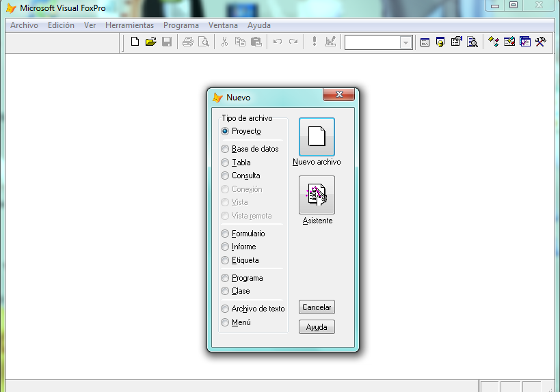The height and width of the screenshot is (392, 560).
Task: Select the Menú radio button
Action: [x=225, y=322]
